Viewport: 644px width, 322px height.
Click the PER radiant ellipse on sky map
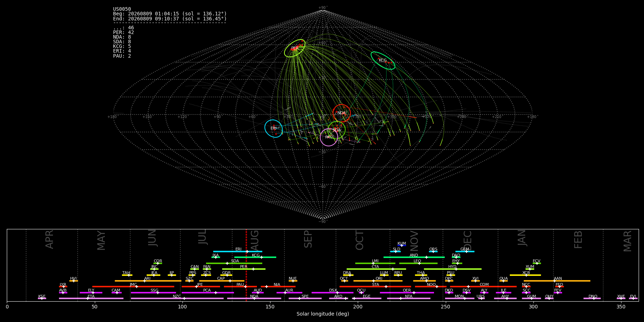(x=294, y=48)
